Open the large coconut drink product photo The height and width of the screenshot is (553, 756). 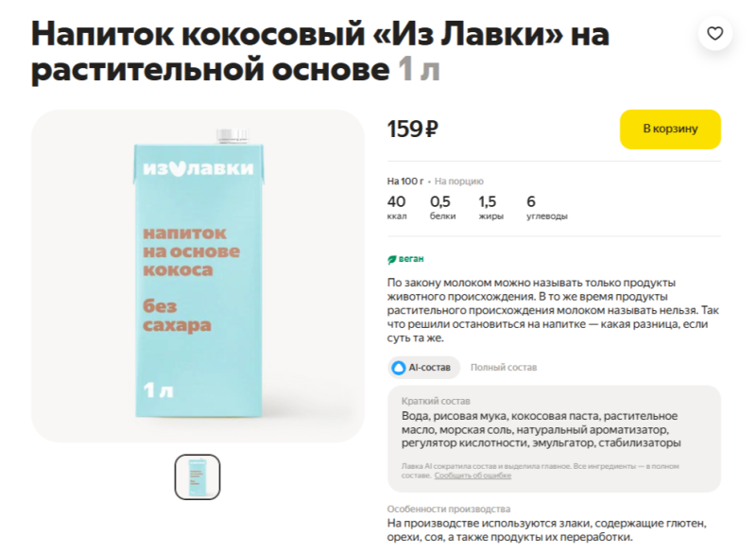click(198, 276)
